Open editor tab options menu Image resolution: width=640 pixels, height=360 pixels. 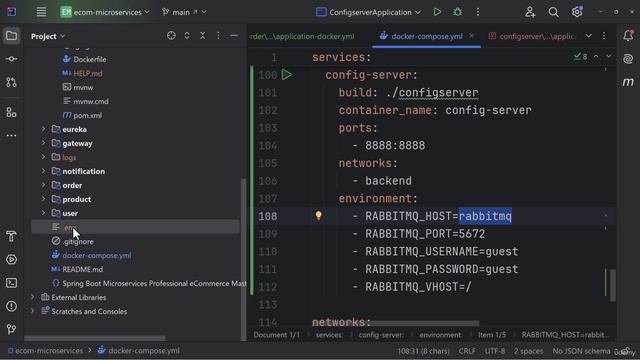[x=604, y=36]
